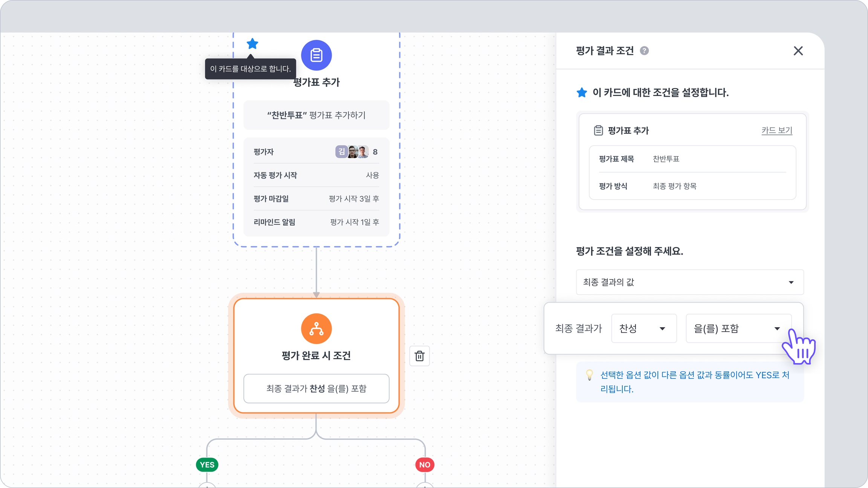Click the blue star in side panel
This screenshot has width=868, height=488.
582,93
